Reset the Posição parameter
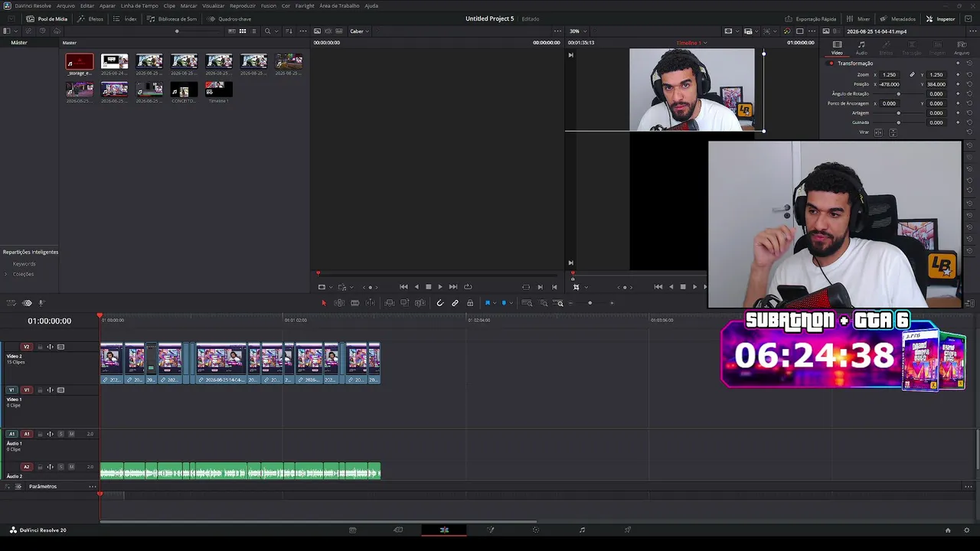This screenshot has width=980, height=551. pos(969,84)
